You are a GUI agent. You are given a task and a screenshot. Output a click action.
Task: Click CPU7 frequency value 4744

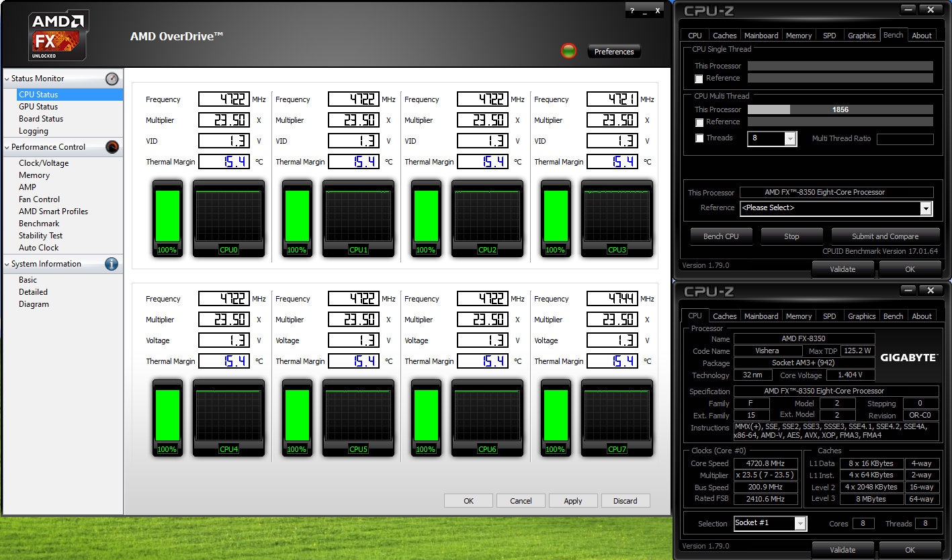(612, 299)
